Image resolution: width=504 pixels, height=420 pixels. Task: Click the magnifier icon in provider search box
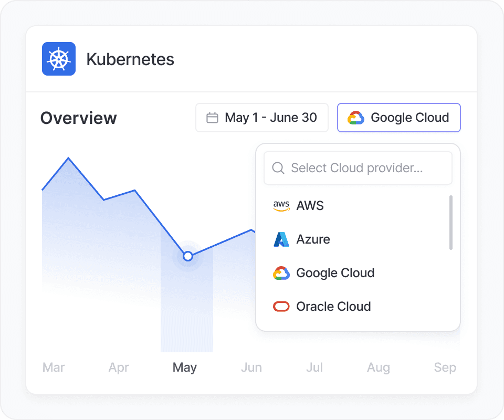point(278,168)
